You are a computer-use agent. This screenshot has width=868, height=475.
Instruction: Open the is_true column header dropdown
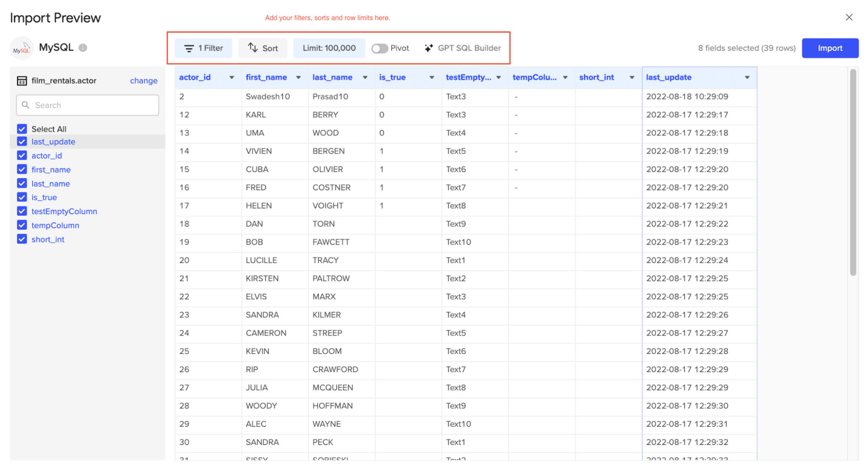432,77
